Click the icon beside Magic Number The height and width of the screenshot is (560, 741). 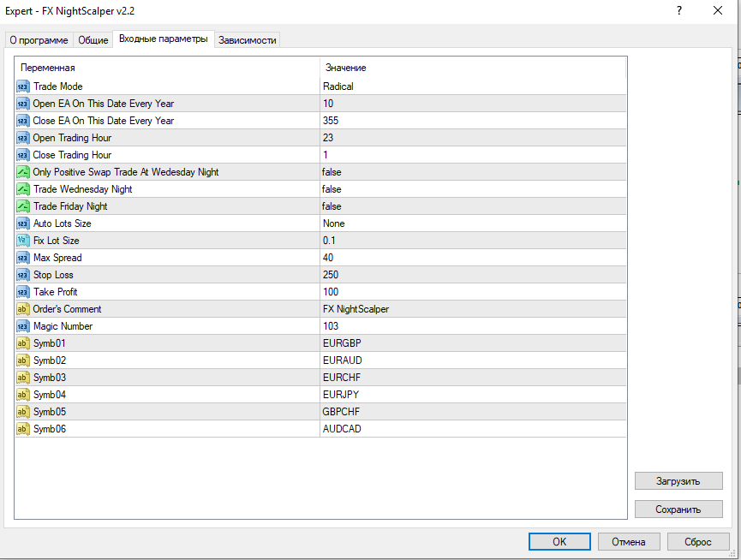point(22,326)
